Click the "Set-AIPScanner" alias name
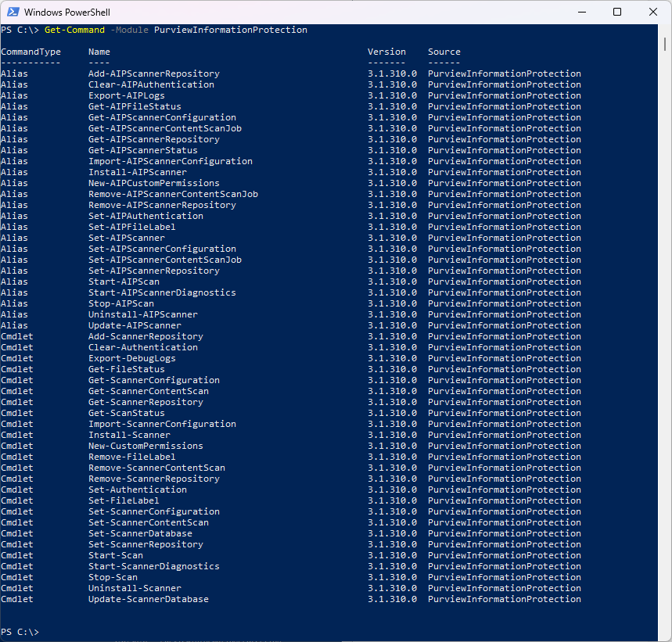This screenshot has width=672, height=642. pos(127,239)
